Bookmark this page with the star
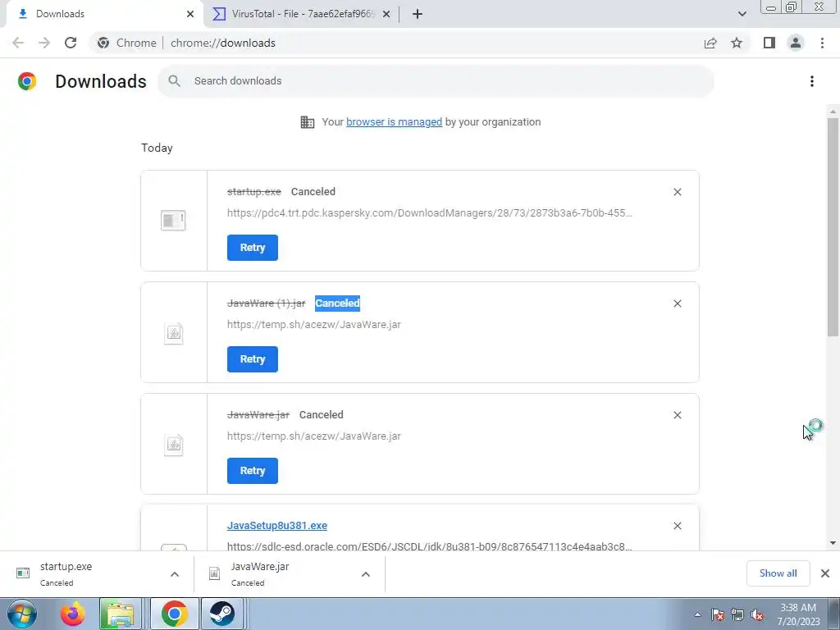This screenshot has width=840, height=630. [737, 43]
